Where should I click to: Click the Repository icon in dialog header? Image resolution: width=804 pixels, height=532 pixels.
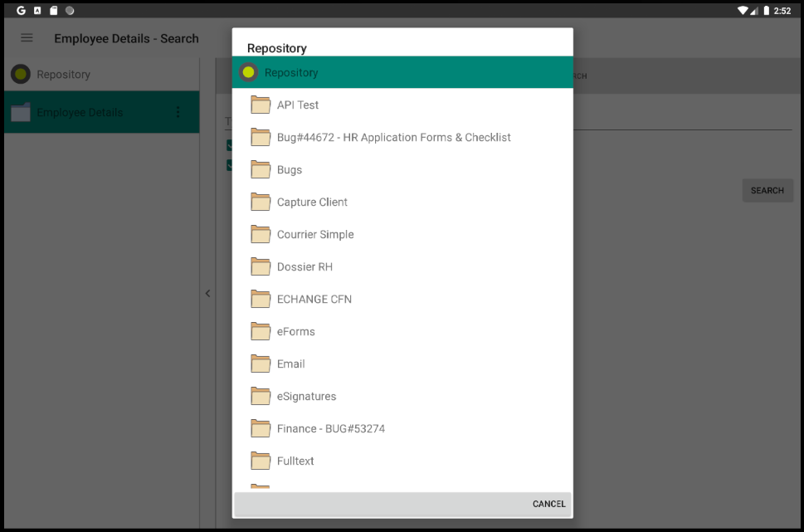point(248,72)
